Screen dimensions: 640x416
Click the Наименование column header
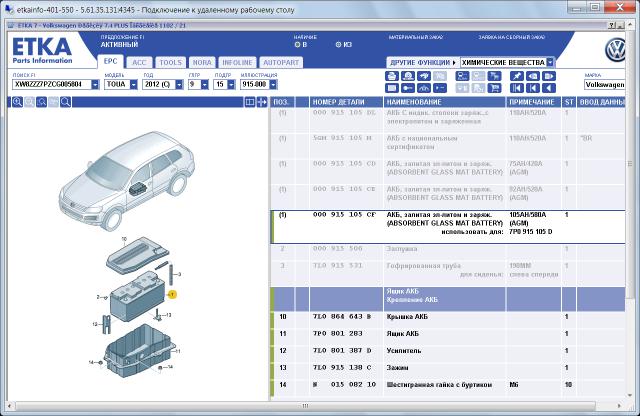(x=444, y=102)
